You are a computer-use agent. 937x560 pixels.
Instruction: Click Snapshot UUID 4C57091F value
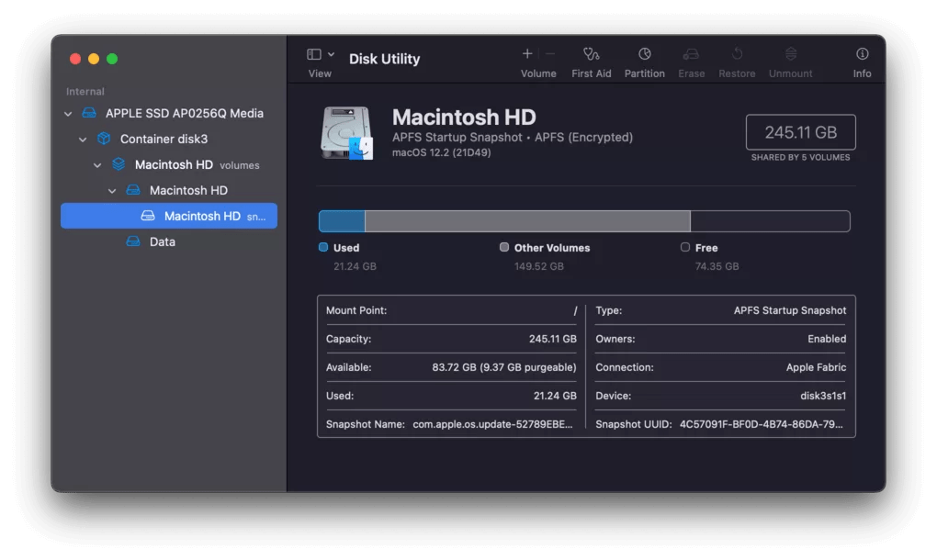click(x=762, y=424)
